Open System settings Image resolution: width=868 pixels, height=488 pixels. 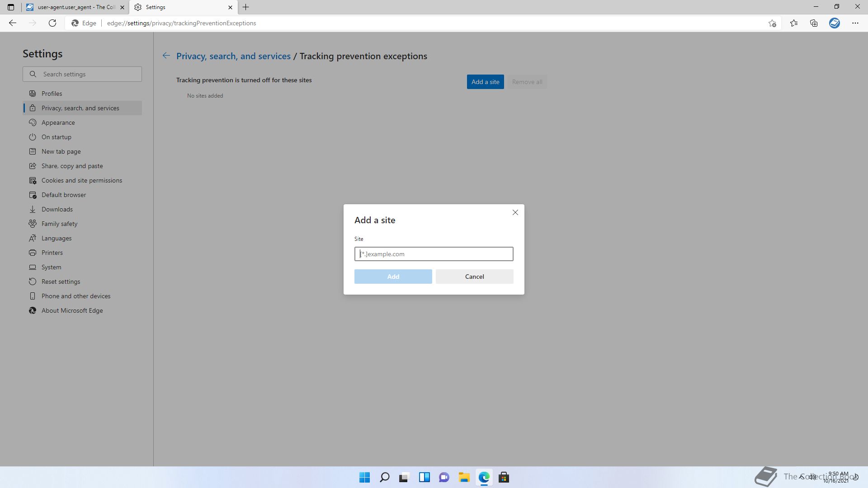coord(82,267)
